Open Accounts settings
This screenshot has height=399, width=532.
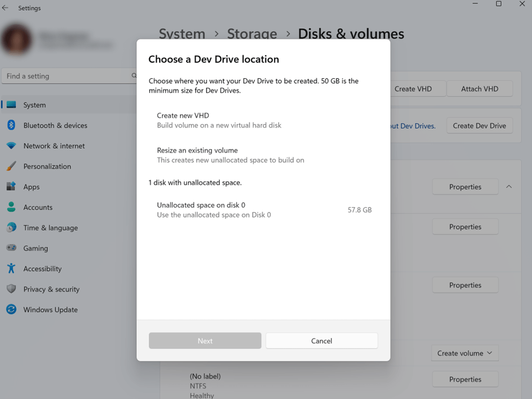coord(38,207)
